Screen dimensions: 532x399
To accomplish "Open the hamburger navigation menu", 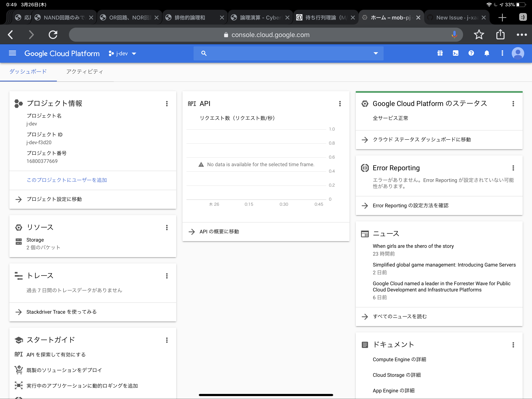I will 12,53.
